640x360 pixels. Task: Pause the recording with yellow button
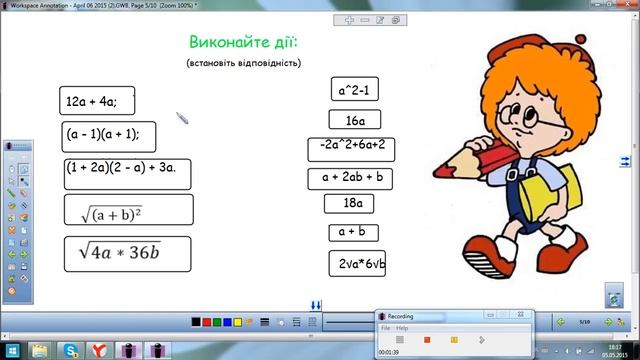pos(454,340)
